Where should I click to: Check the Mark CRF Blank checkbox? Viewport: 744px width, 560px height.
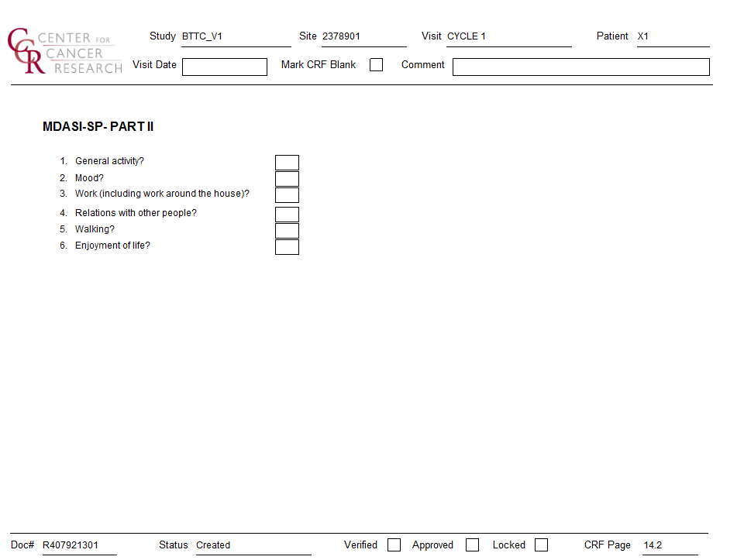376,65
